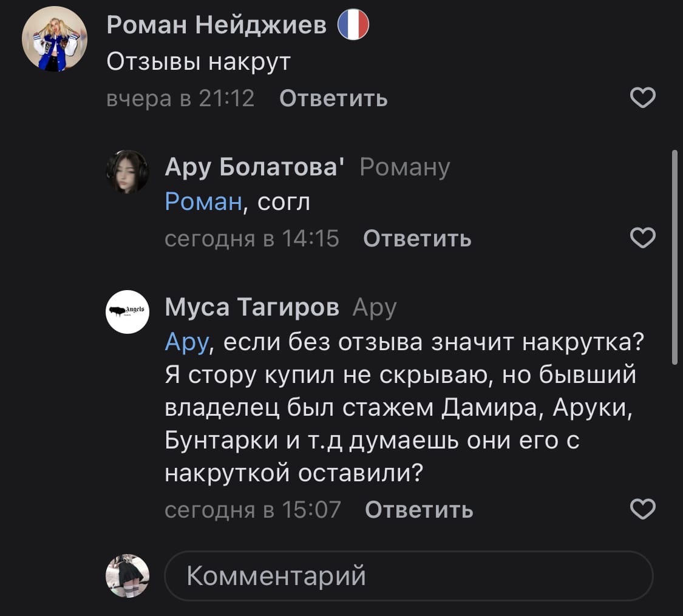The width and height of the screenshot is (683, 616).
Task: Click the French flag badge by Роман
Action: coord(353,26)
